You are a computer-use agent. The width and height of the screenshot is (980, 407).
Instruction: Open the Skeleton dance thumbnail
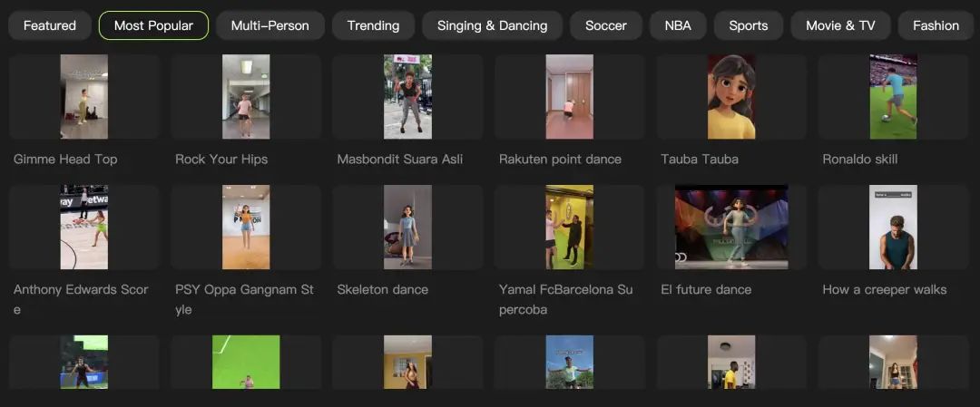click(407, 228)
